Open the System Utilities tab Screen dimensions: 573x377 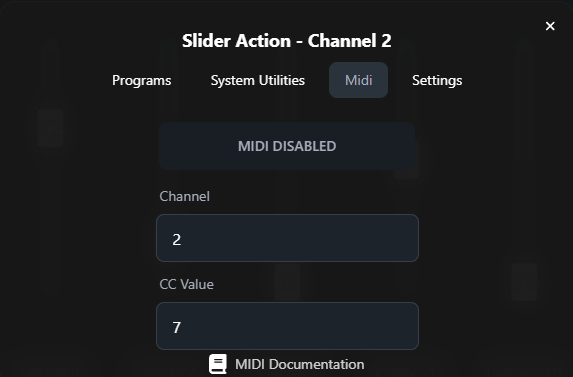pyautogui.click(x=258, y=80)
